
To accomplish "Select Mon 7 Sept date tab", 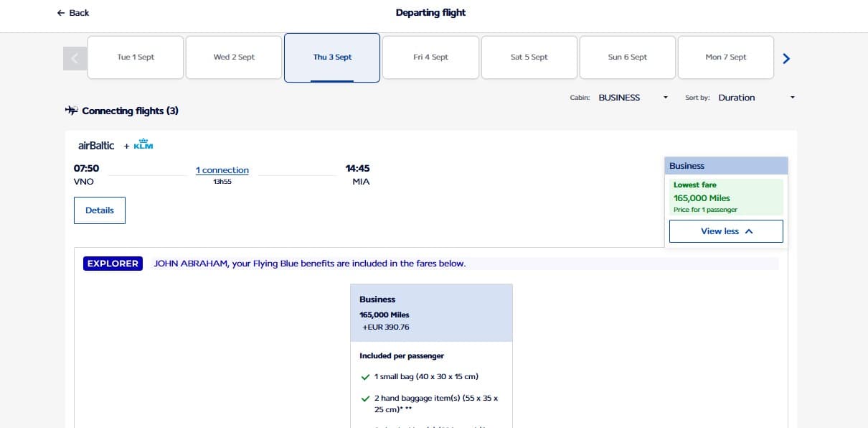I will pyautogui.click(x=725, y=57).
